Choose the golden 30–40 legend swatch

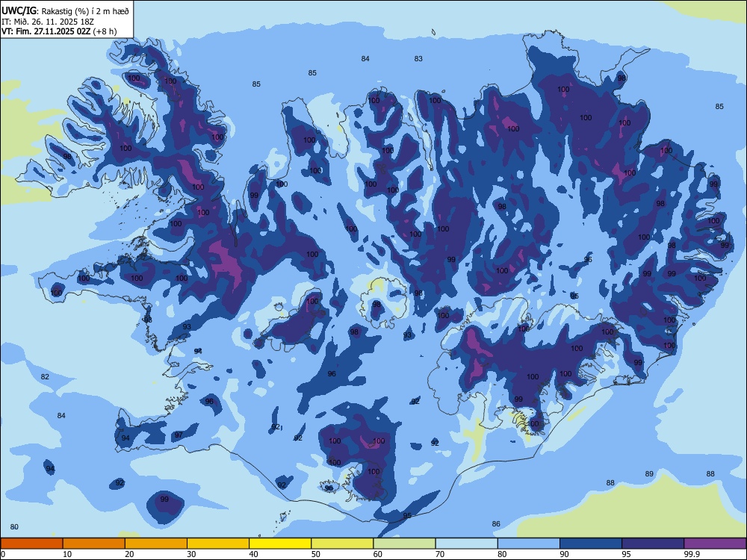click(218, 544)
